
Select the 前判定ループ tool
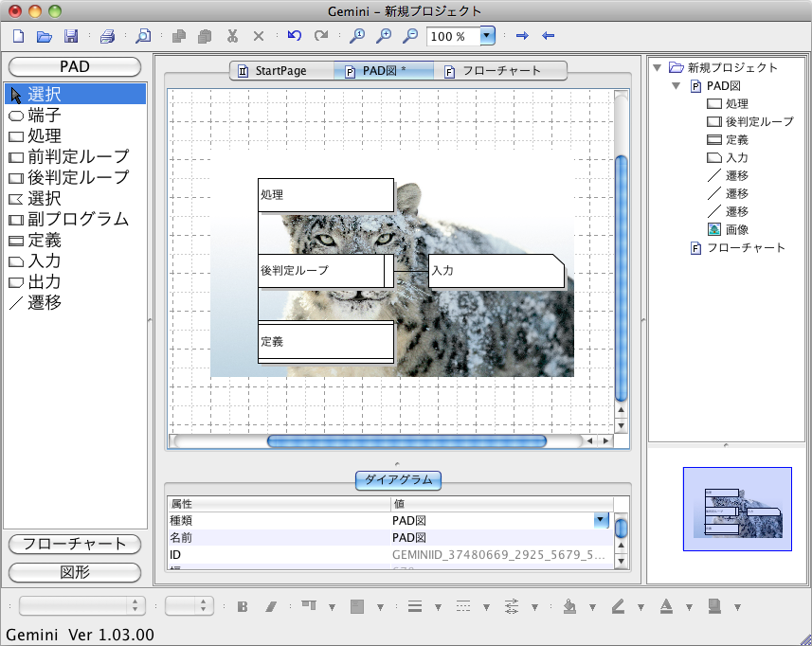coord(76,157)
